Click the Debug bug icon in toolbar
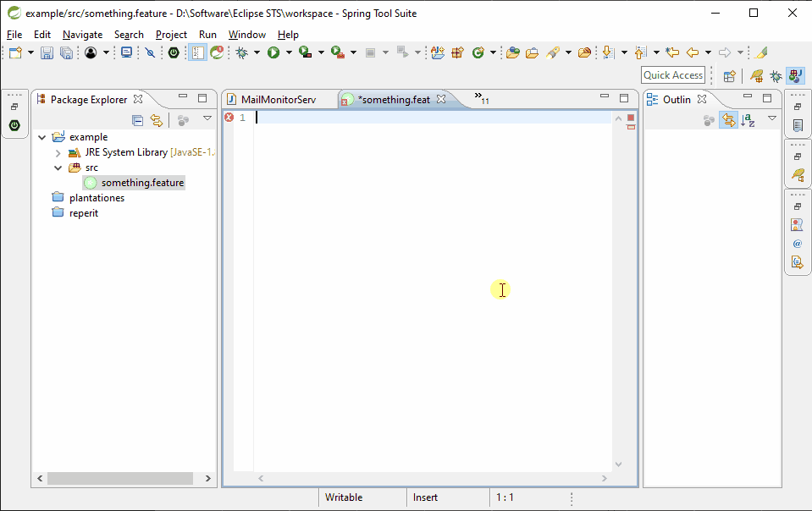 click(x=241, y=52)
